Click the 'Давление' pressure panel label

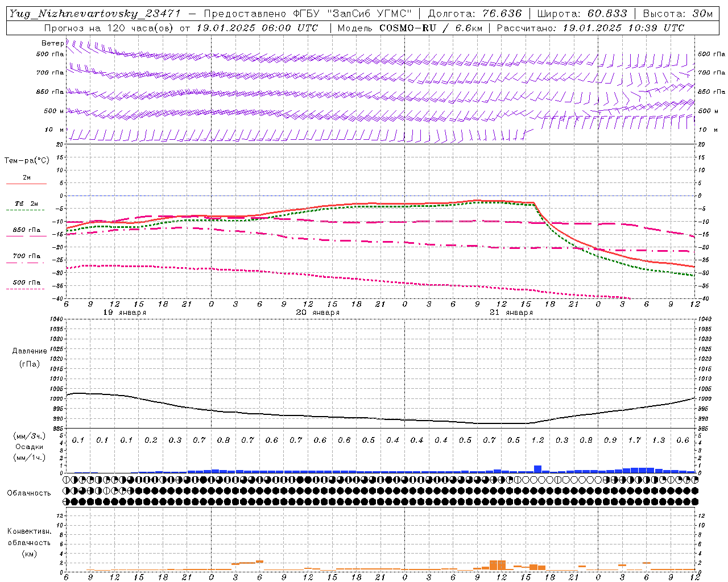[30, 351]
